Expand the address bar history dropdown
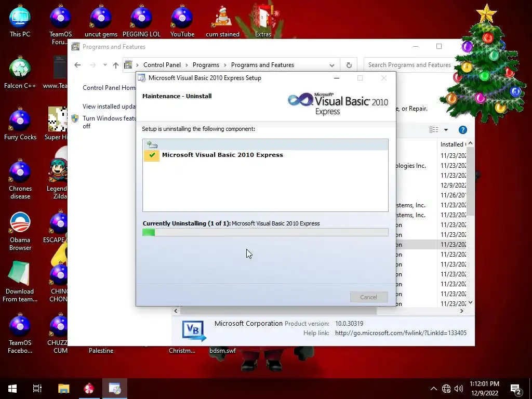The height and width of the screenshot is (399, 532). [x=332, y=65]
